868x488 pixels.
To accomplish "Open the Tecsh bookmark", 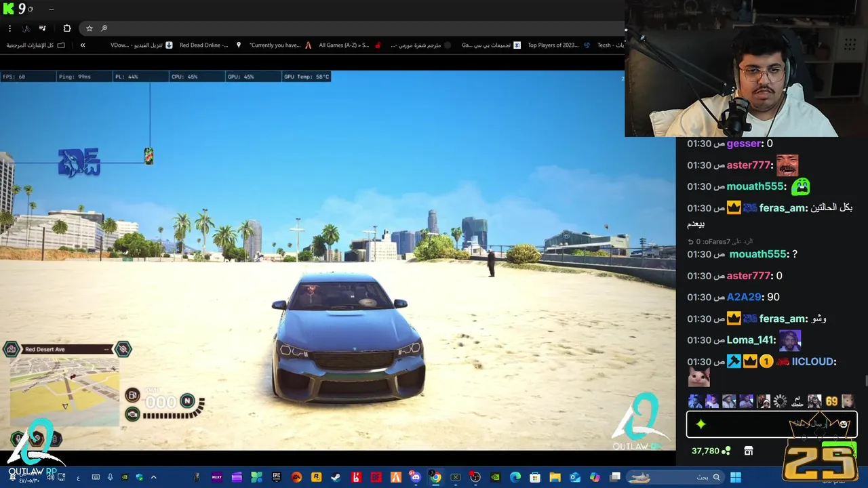I will (x=610, y=45).
